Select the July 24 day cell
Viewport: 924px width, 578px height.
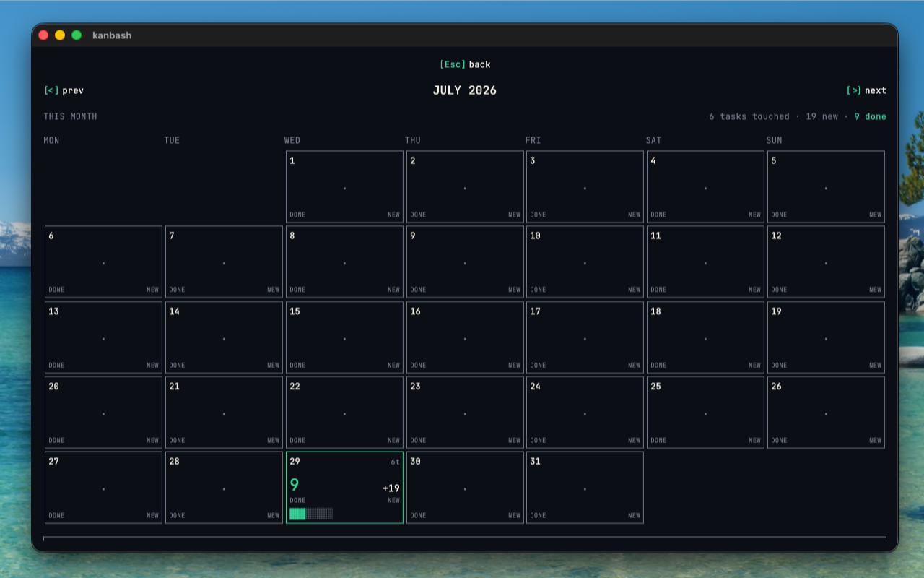point(585,413)
